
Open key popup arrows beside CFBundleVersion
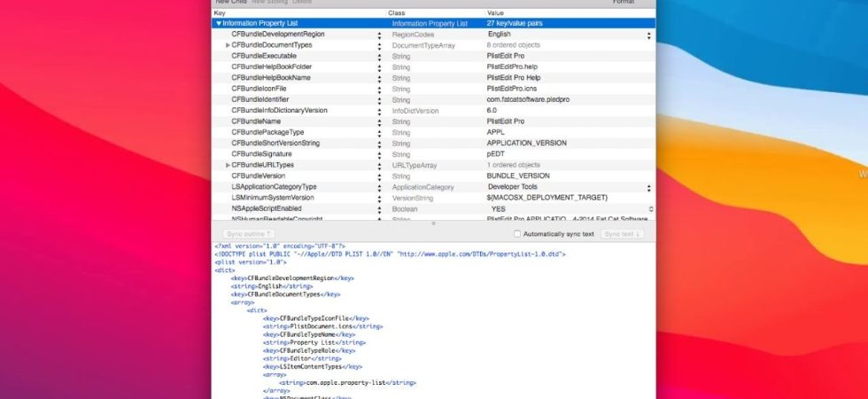[379, 176]
